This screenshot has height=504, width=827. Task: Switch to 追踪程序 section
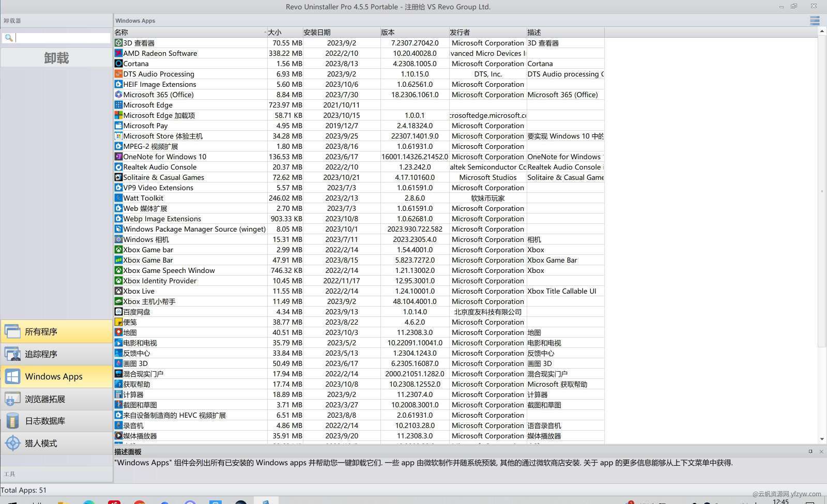point(56,354)
